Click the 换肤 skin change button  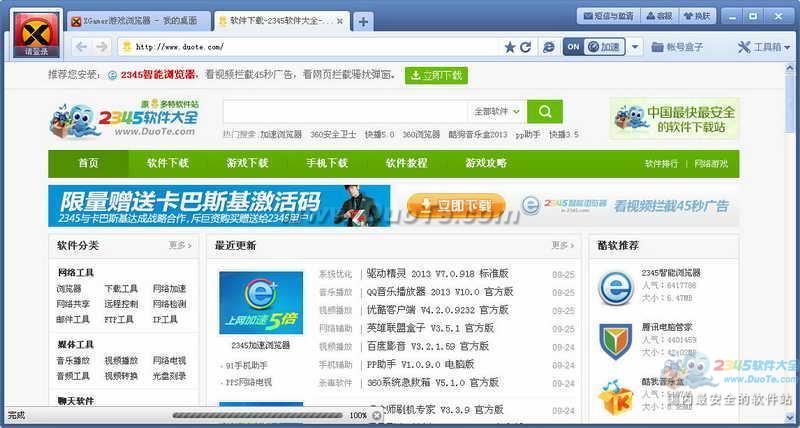pos(697,16)
